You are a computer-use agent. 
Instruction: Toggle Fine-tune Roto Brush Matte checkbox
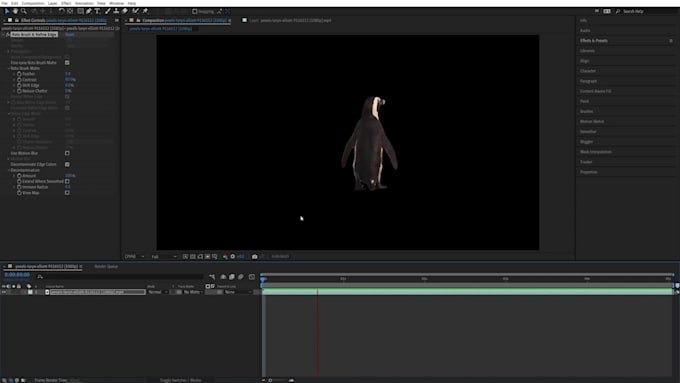(67, 62)
